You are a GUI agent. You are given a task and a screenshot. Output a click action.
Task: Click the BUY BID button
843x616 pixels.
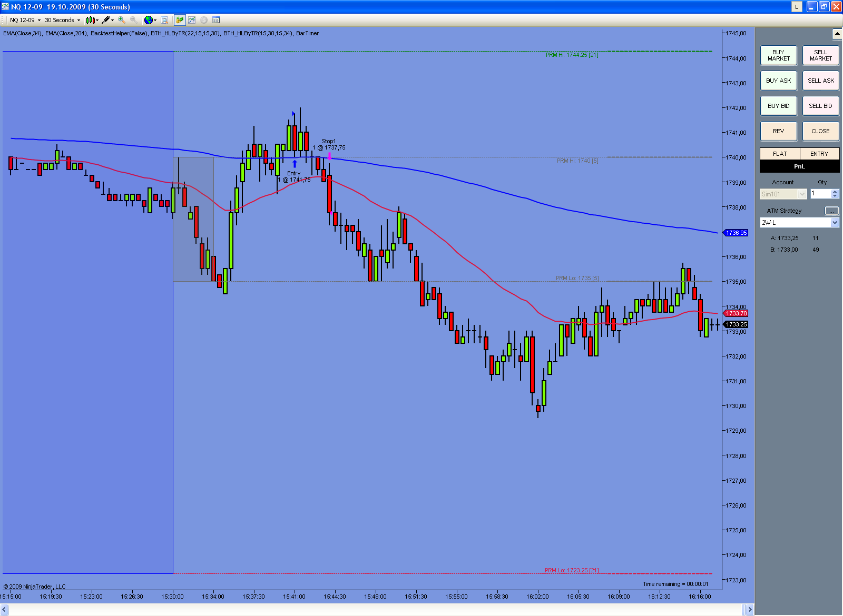tap(779, 106)
